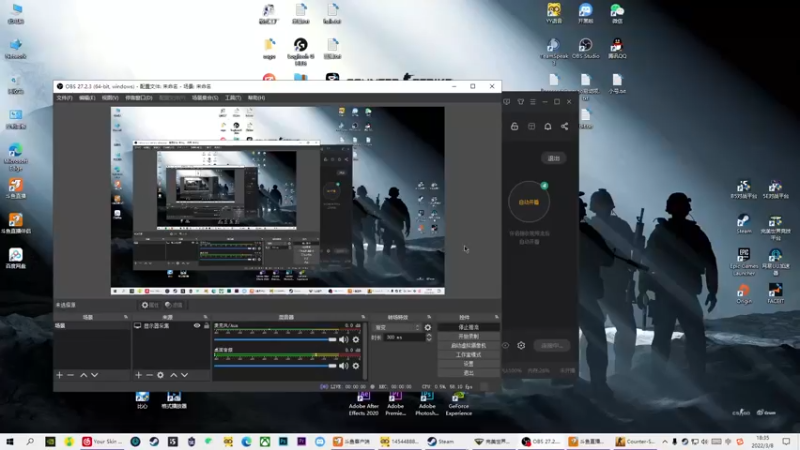Open the 帮助(H) menu
The image size is (800, 450).
point(256,97)
